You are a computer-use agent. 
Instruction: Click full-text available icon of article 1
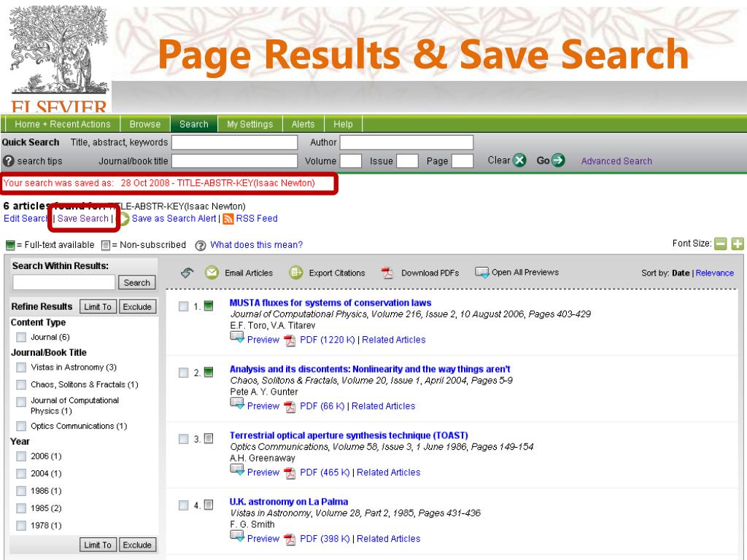(209, 306)
